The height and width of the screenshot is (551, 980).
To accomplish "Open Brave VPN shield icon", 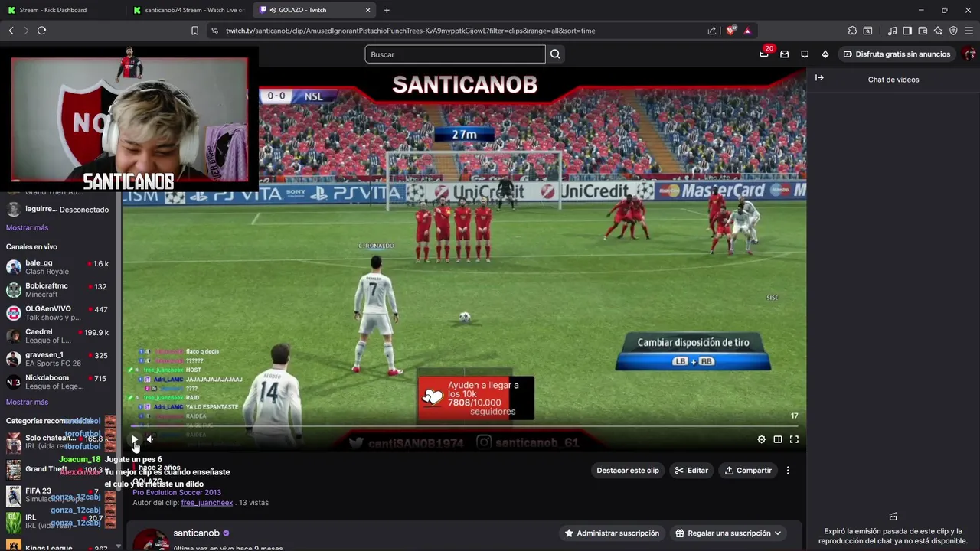I will point(953,31).
